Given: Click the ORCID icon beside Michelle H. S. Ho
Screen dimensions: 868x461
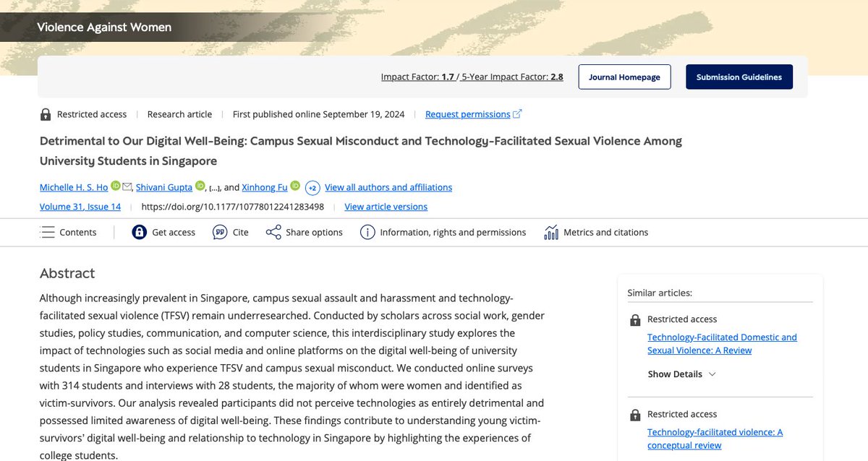Looking at the screenshot, I should coord(115,186).
